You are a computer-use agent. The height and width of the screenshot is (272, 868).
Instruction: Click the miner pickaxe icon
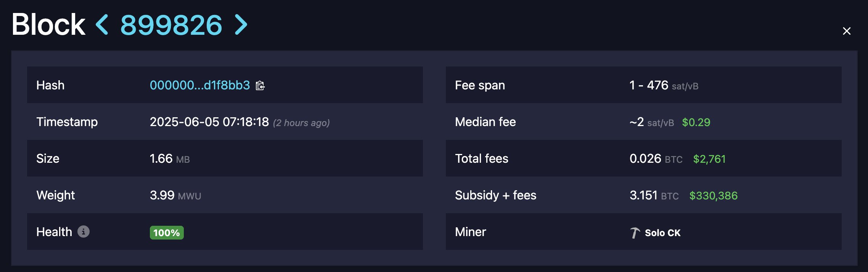635,233
